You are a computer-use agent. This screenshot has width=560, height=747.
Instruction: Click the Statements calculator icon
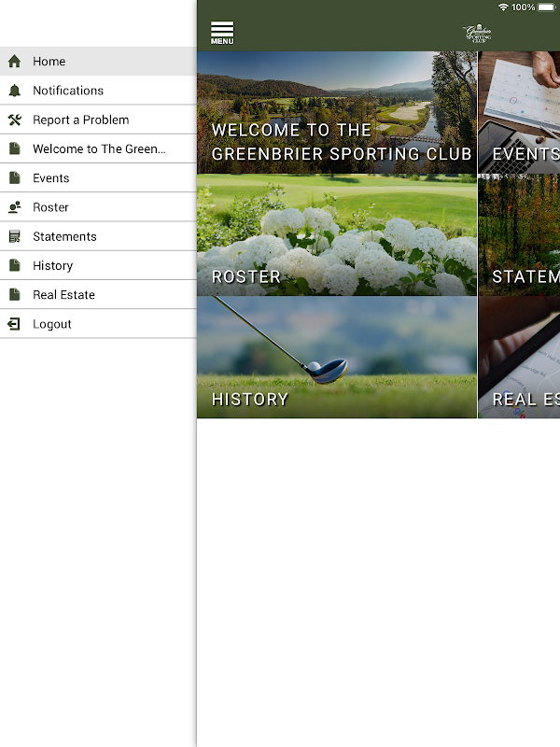pos(15,236)
